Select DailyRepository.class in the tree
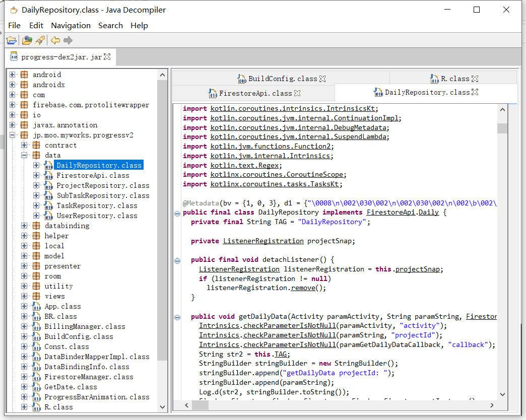 (99, 165)
